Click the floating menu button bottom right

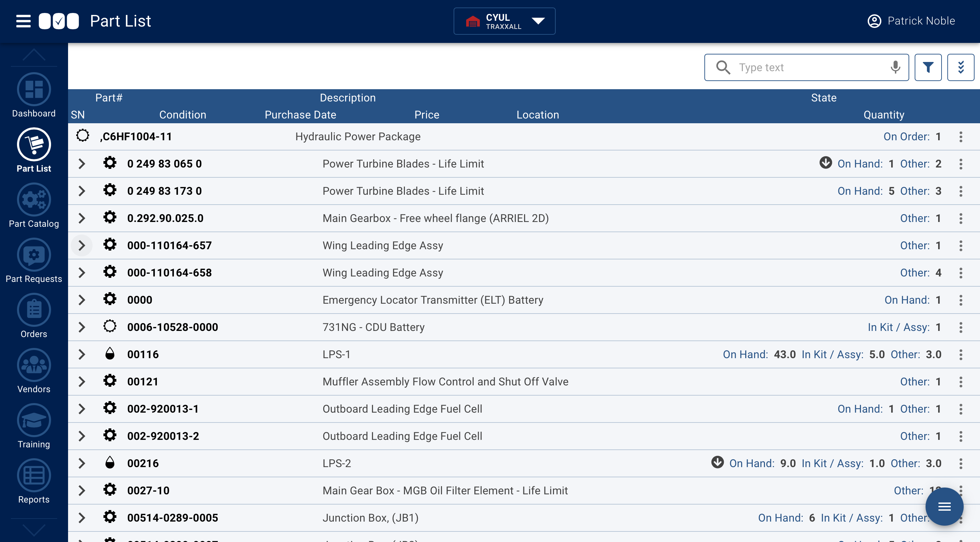[944, 507]
